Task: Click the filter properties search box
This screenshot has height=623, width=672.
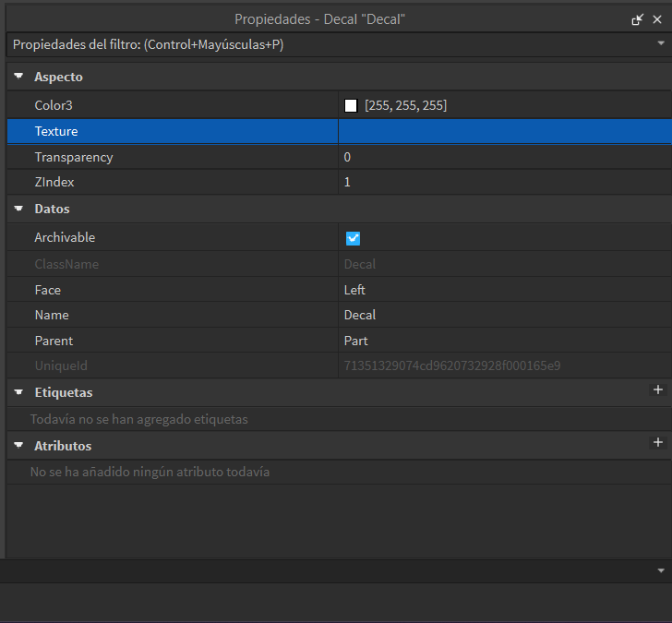Action: pos(323,44)
